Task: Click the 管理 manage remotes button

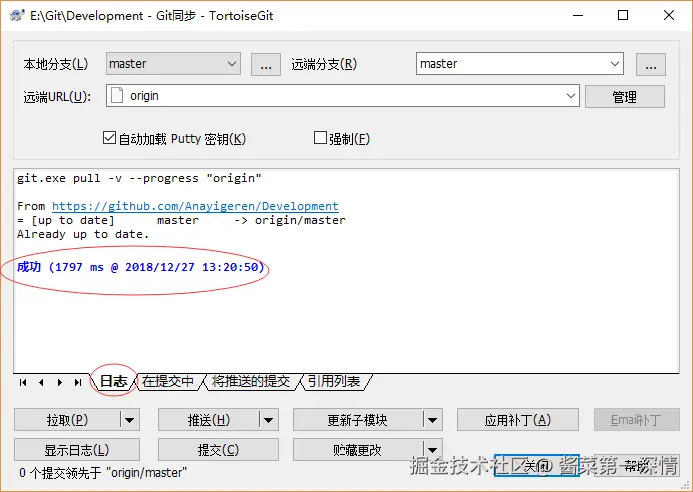Action: tap(624, 96)
